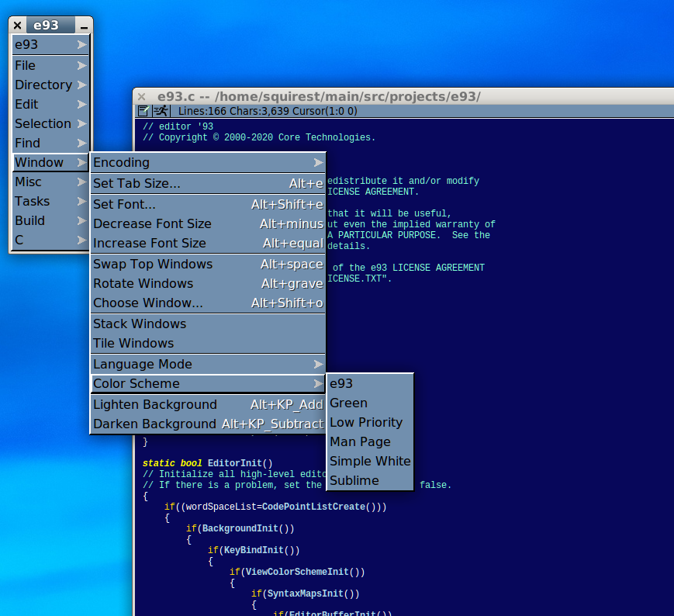Close the e93.c editor window
Screen dimensions: 674x616
click(x=141, y=97)
